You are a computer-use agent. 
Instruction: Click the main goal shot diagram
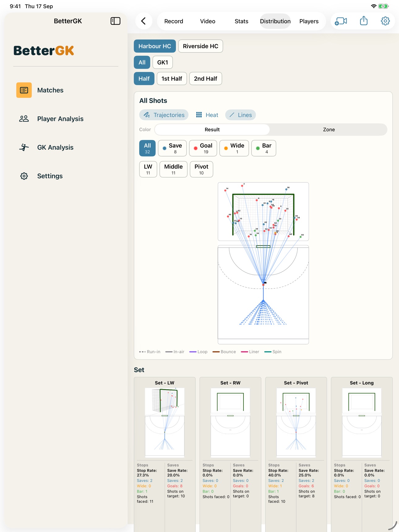click(x=263, y=212)
